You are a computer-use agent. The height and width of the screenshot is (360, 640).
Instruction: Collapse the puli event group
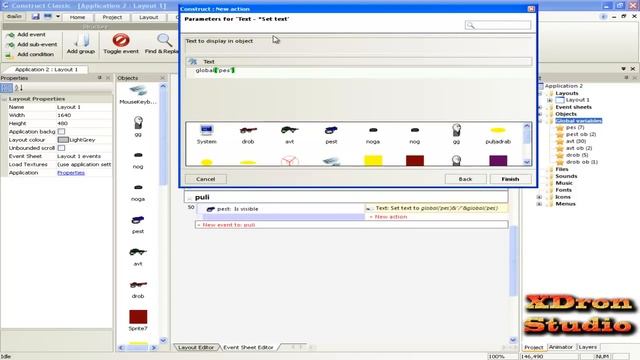[189, 198]
